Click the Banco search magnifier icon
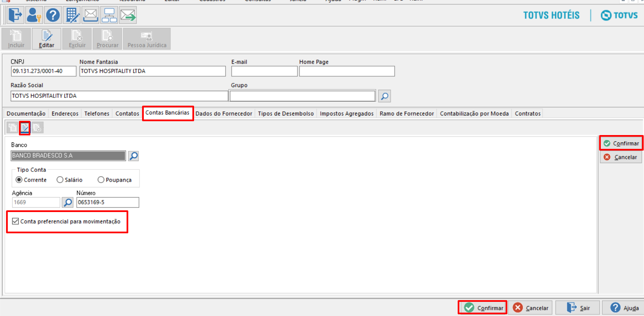 tap(134, 156)
